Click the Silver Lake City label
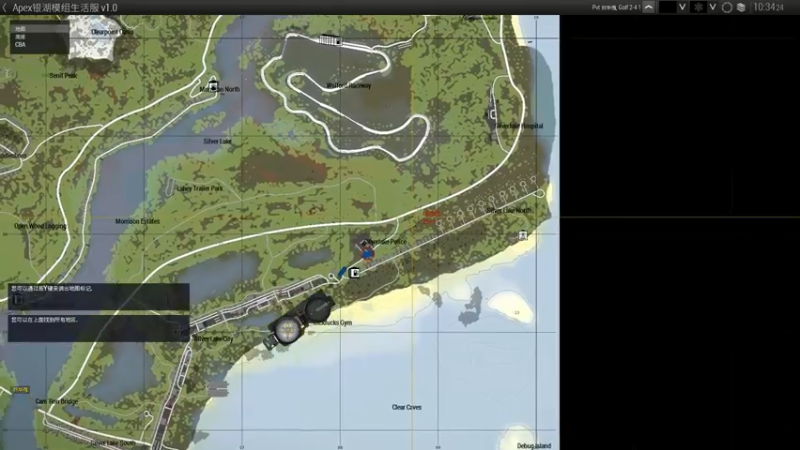The image size is (800, 450). [x=213, y=339]
